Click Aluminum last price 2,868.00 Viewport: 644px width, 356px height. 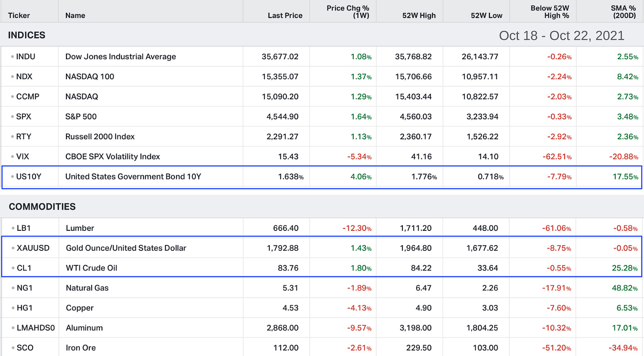pyautogui.click(x=282, y=328)
